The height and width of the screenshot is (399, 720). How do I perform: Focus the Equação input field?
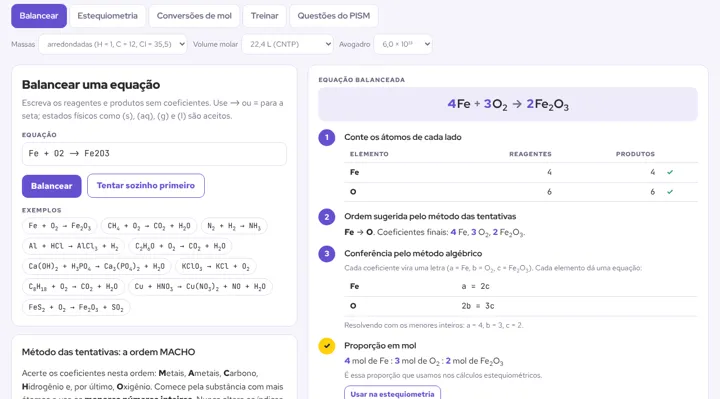154,154
